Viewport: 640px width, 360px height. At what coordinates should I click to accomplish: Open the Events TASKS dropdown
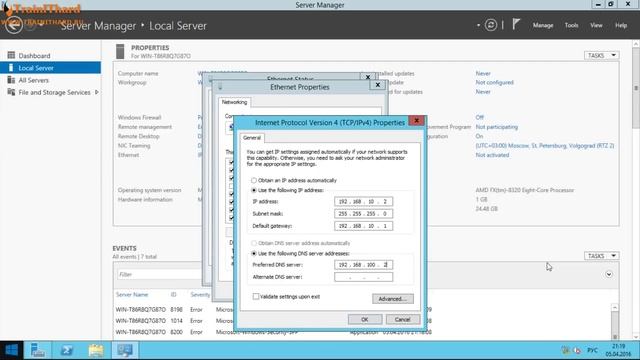tap(602, 256)
